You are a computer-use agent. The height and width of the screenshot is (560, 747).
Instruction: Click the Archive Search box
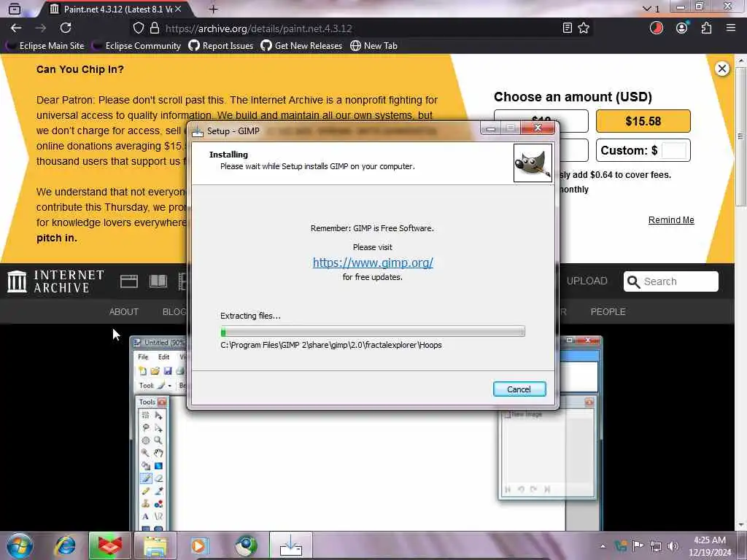coord(671,281)
